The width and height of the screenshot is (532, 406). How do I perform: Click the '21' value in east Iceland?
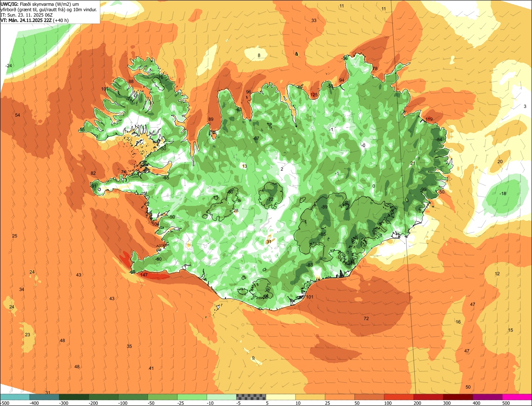click(412, 163)
